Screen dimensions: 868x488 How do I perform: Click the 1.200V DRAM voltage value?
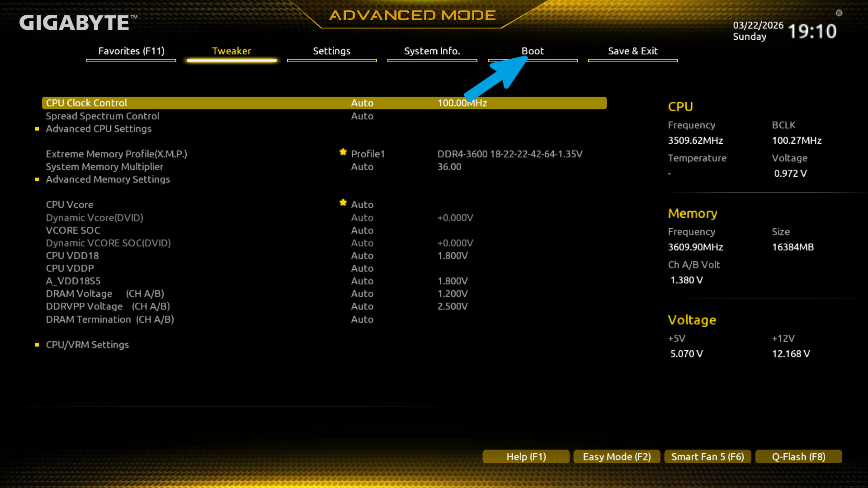tap(453, 294)
